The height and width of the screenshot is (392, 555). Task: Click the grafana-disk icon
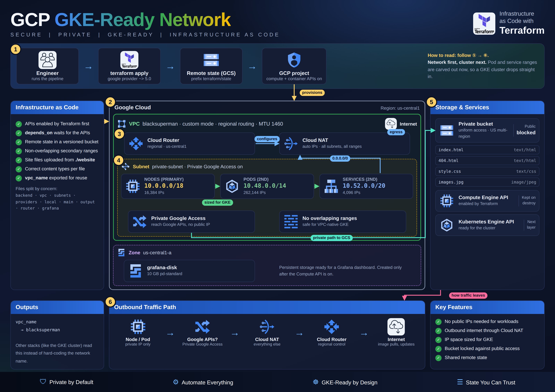(135, 271)
